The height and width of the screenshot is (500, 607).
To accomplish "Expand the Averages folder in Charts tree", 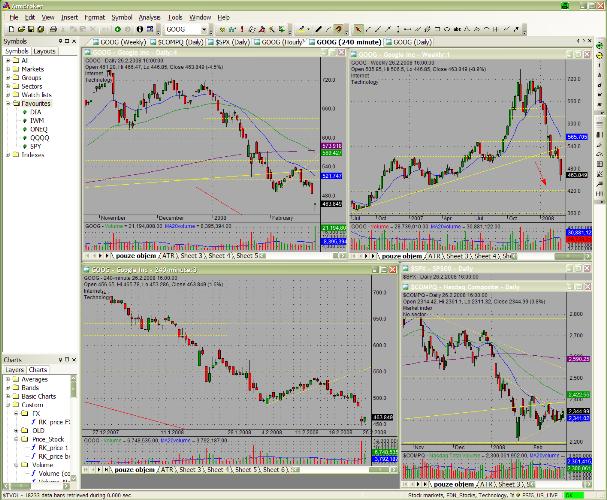I will tap(8, 379).
